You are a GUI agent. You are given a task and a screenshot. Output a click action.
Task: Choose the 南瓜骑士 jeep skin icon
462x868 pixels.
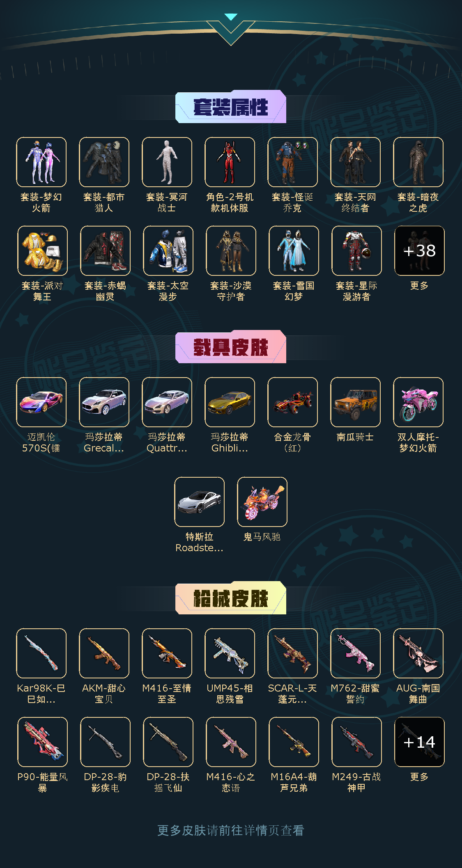[355, 402]
